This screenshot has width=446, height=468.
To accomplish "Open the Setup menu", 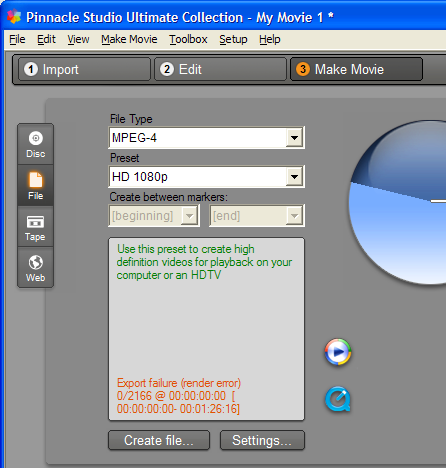I will pyautogui.click(x=233, y=39).
